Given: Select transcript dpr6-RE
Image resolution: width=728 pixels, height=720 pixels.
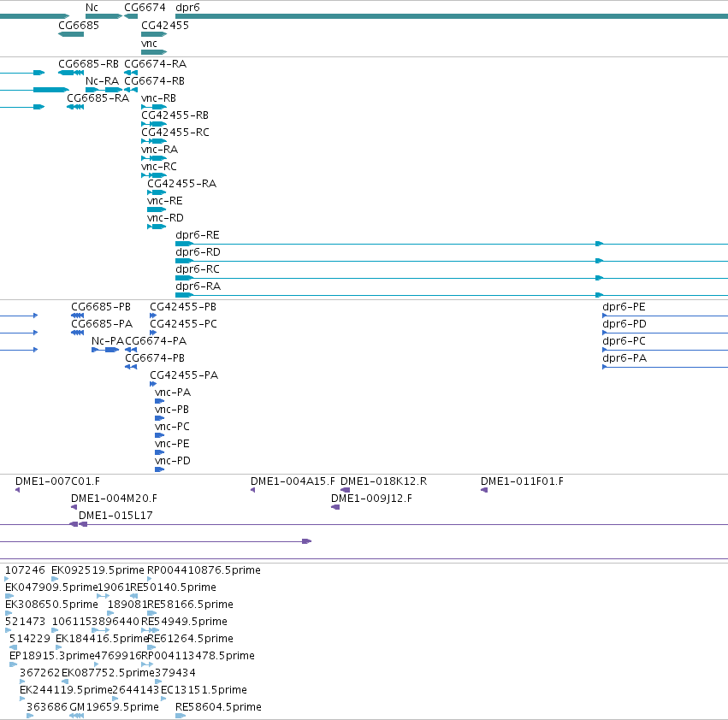Looking at the screenshot, I should (198, 235).
